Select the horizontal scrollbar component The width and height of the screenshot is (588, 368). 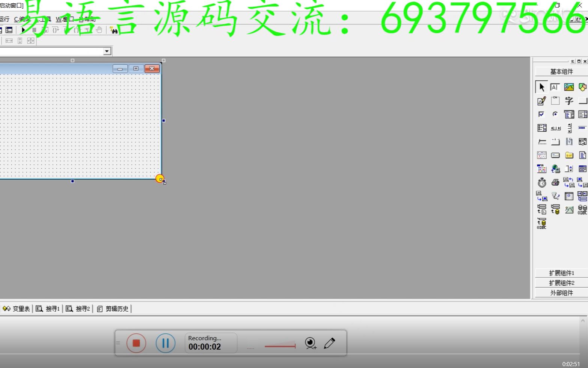pos(555,128)
